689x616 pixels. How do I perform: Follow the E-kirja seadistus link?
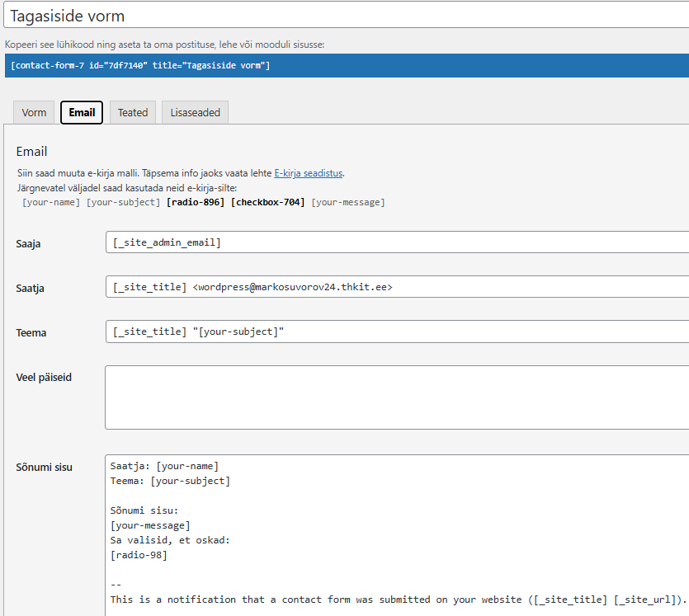[x=309, y=174]
